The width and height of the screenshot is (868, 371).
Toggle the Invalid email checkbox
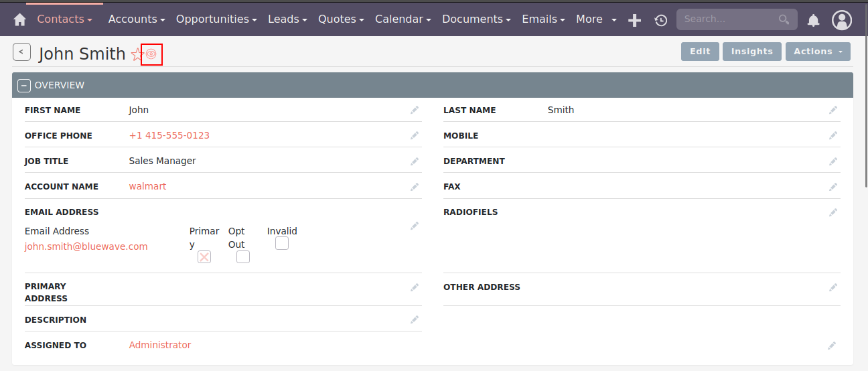(282, 243)
